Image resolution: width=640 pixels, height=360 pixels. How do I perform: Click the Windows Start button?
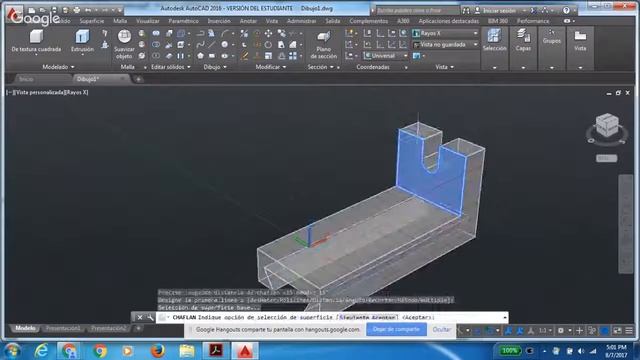pos(12,351)
